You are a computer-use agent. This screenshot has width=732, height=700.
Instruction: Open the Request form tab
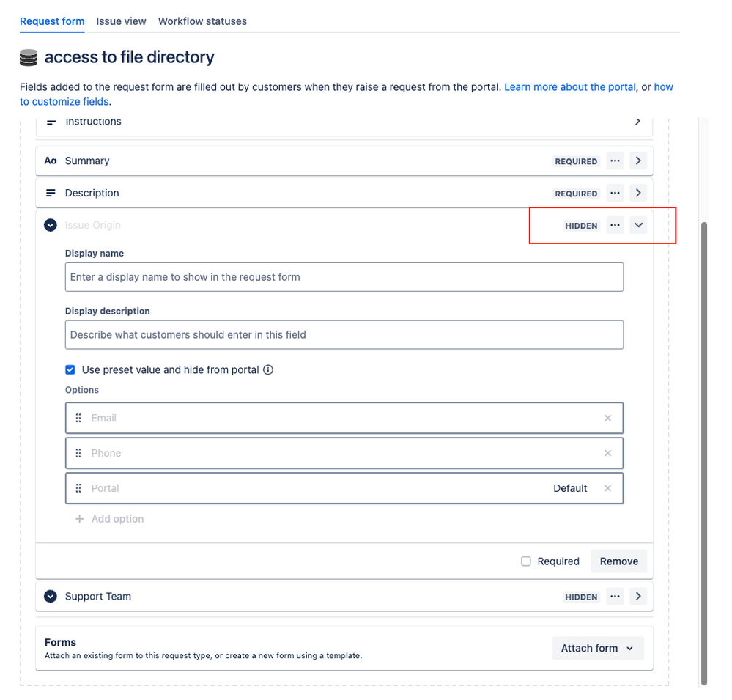[x=52, y=21]
